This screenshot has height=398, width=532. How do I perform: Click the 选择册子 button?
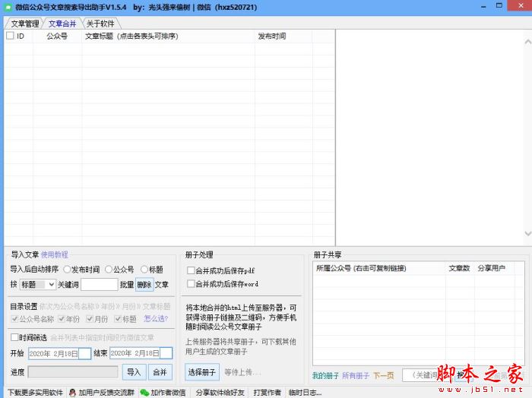(x=202, y=372)
